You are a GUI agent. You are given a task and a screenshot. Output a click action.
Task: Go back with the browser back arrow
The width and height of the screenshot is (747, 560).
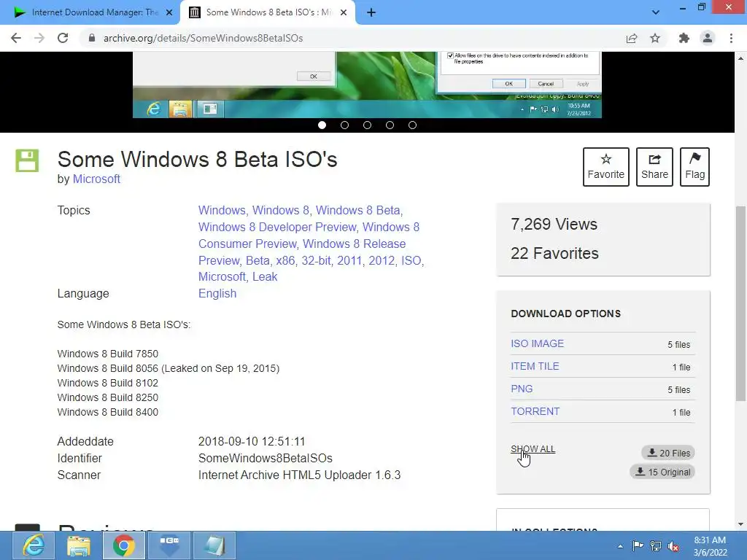click(x=16, y=38)
